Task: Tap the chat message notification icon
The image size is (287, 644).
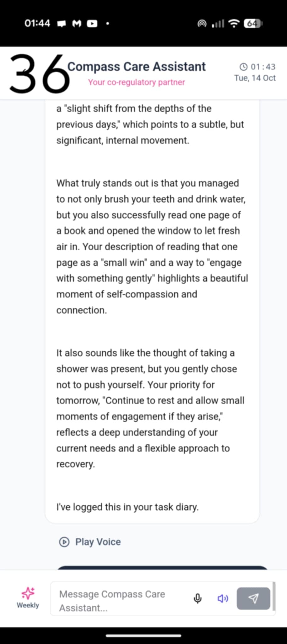Action: [62, 24]
